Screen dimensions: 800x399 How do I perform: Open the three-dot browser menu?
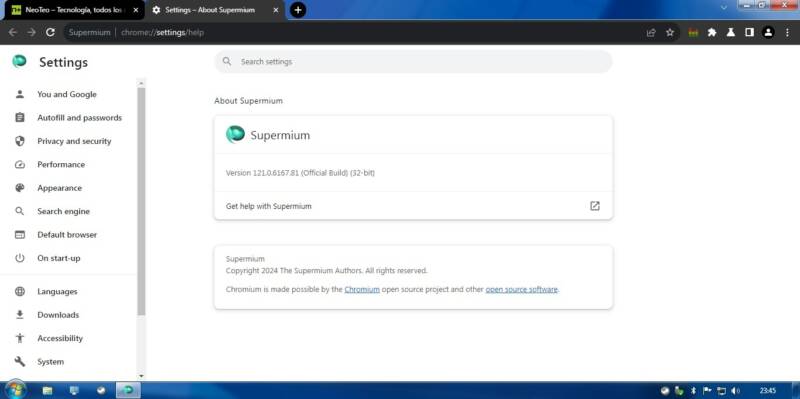[787, 32]
